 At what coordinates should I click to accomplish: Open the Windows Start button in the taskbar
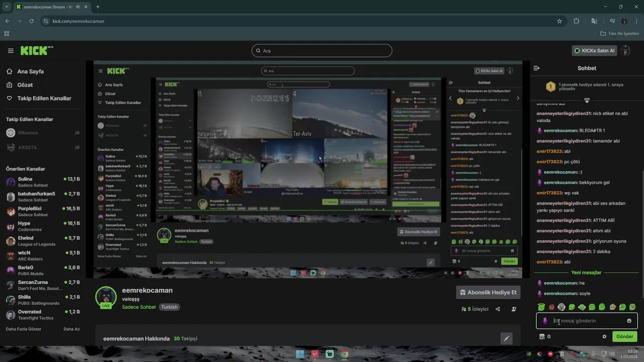coord(300,354)
